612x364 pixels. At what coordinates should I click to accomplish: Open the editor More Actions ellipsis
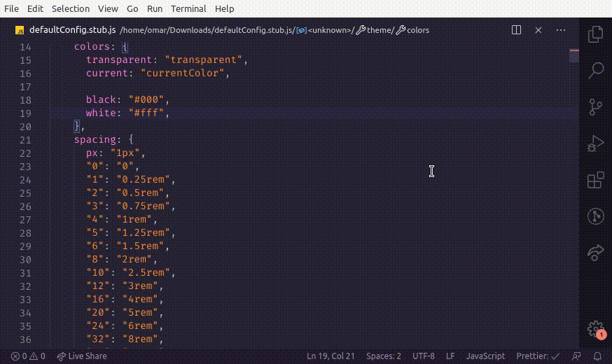(560, 30)
